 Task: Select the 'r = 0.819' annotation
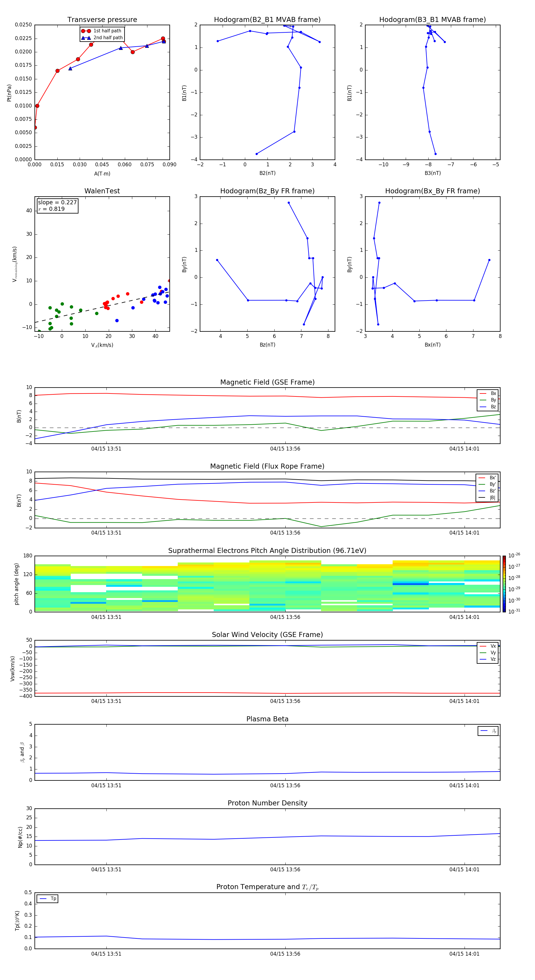[51, 209]
